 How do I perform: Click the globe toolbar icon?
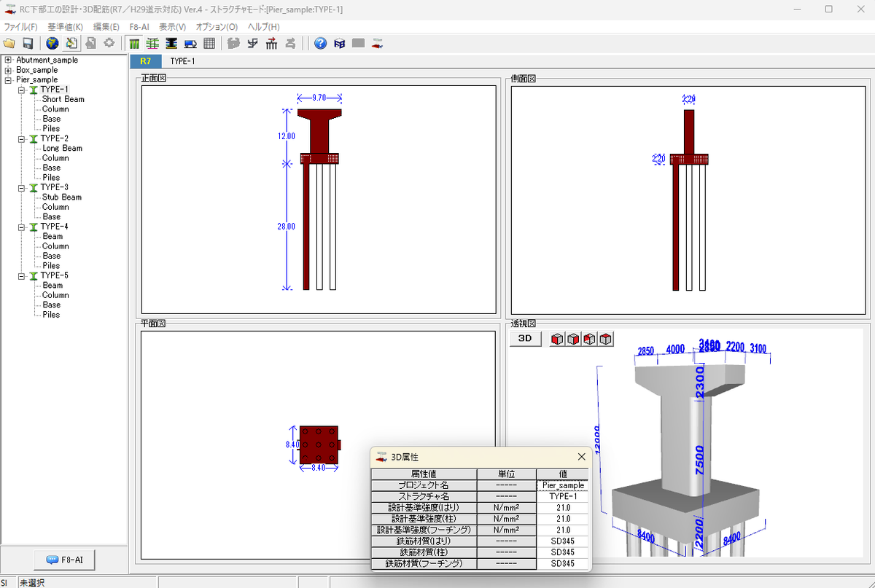(x=52, y=44)
